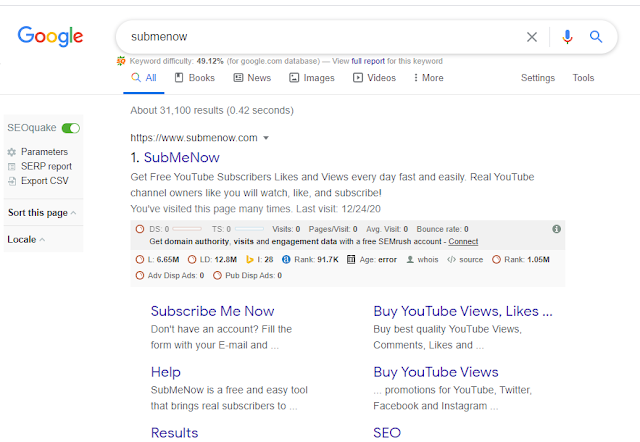
Task: Click the About 31,100 results text
Action: [212, 111]
